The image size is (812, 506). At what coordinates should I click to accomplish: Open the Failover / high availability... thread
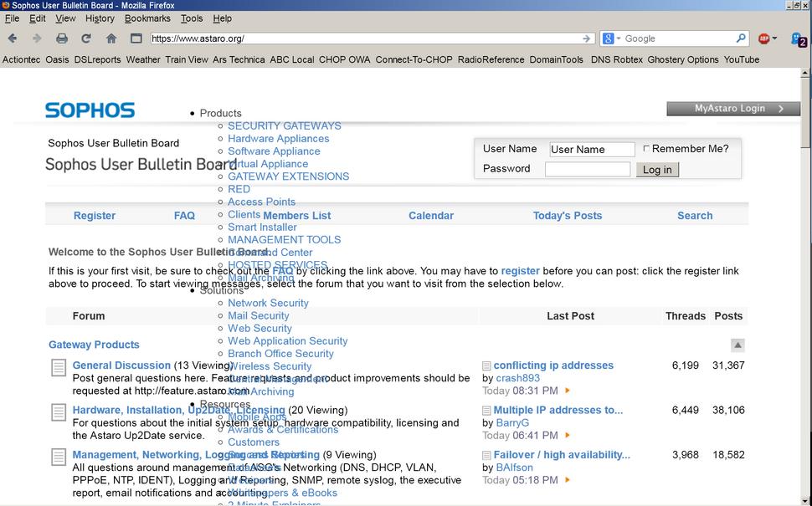(x=562, y=455)
